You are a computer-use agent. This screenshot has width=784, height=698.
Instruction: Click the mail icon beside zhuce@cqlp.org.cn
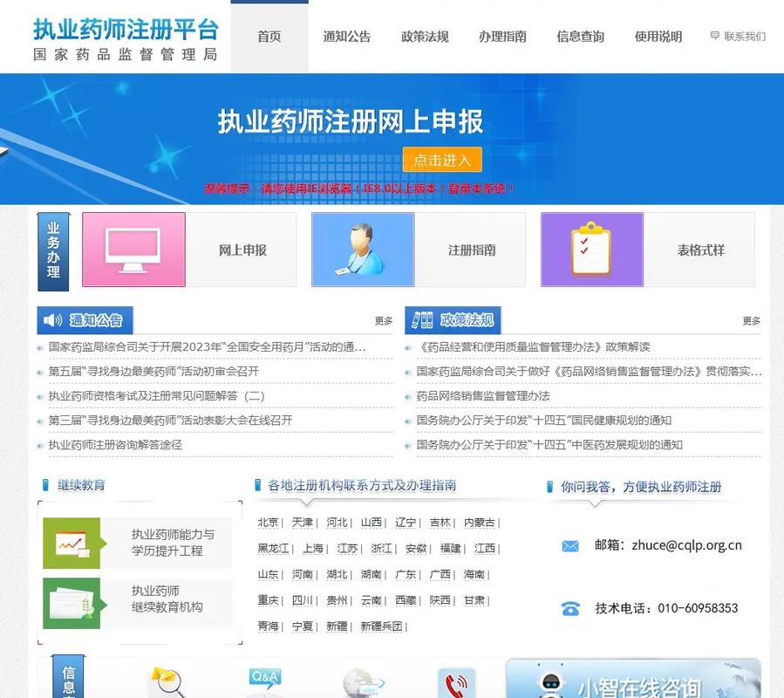pos(569,545)
